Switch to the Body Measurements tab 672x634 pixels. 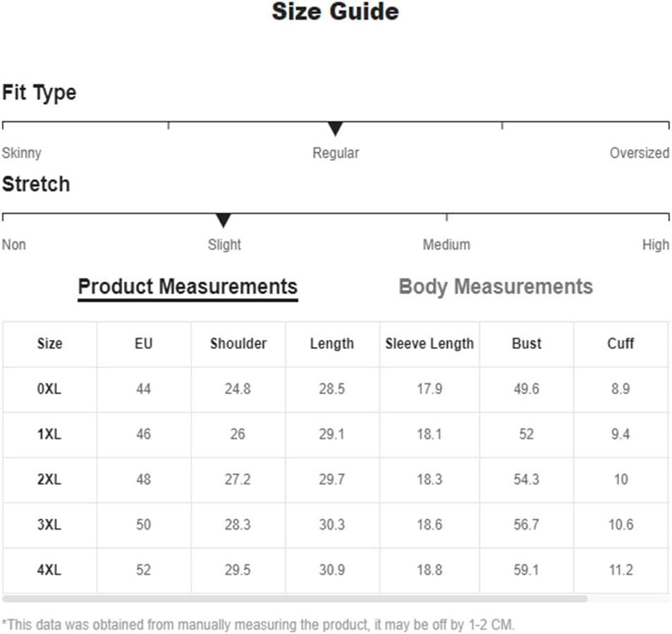(496, 286)
